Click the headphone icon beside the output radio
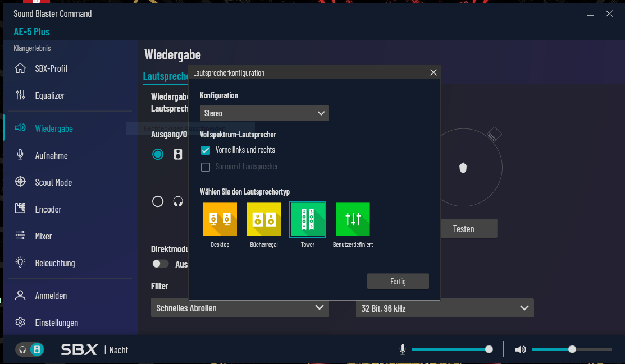Viewport: 625px width, 364px height. tap(178, 201)
